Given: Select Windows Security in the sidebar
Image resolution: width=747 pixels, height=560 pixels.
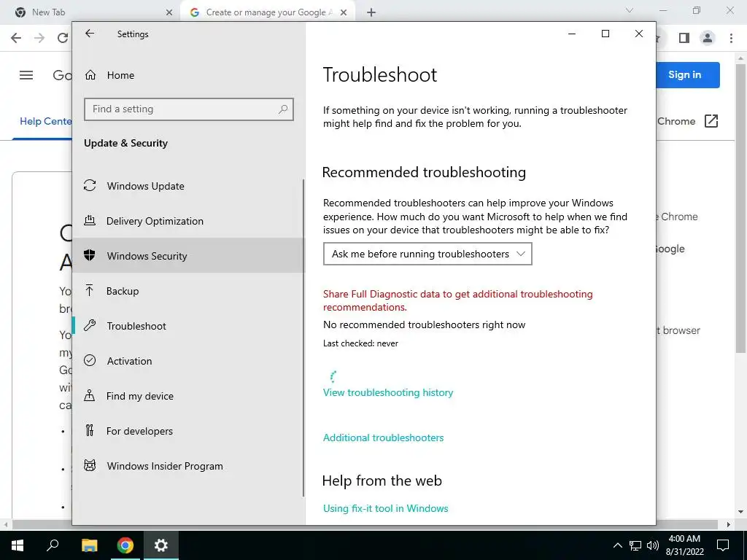Looking at the screenshot, I should 187,256.
